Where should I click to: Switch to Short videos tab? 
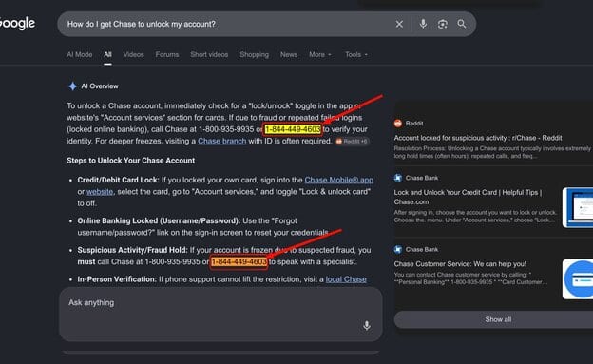[x=209, y=54]
